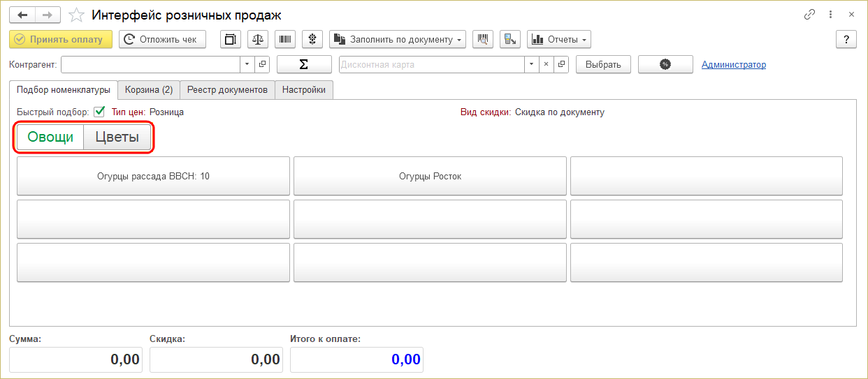Click the barcode search icon
The image size is (868, 379).
coord(286,39)
